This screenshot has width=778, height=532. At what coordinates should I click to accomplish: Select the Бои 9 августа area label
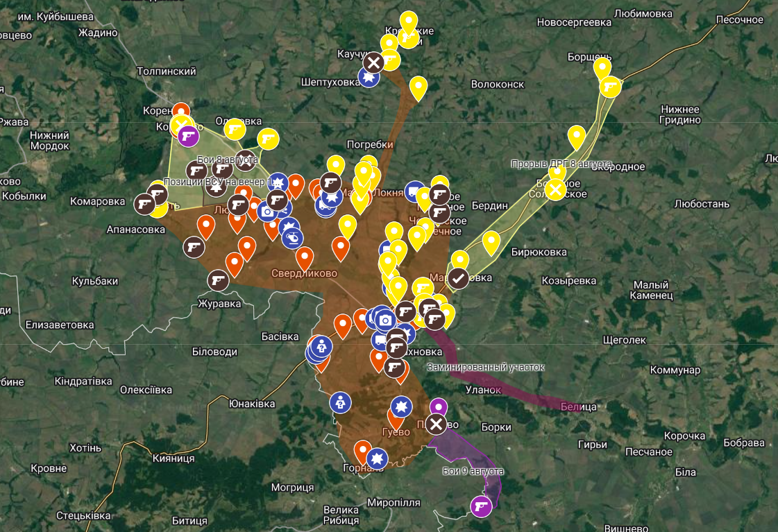coord(473,472)
